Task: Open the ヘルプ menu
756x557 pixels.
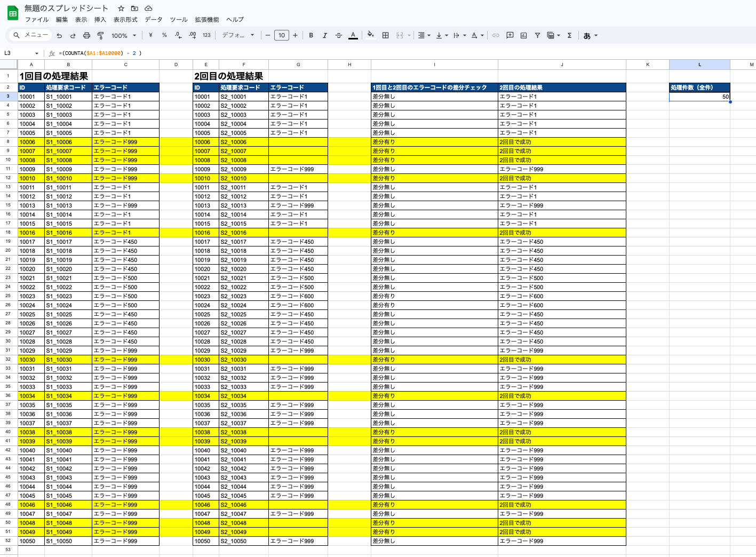Action: coord(235,20)
